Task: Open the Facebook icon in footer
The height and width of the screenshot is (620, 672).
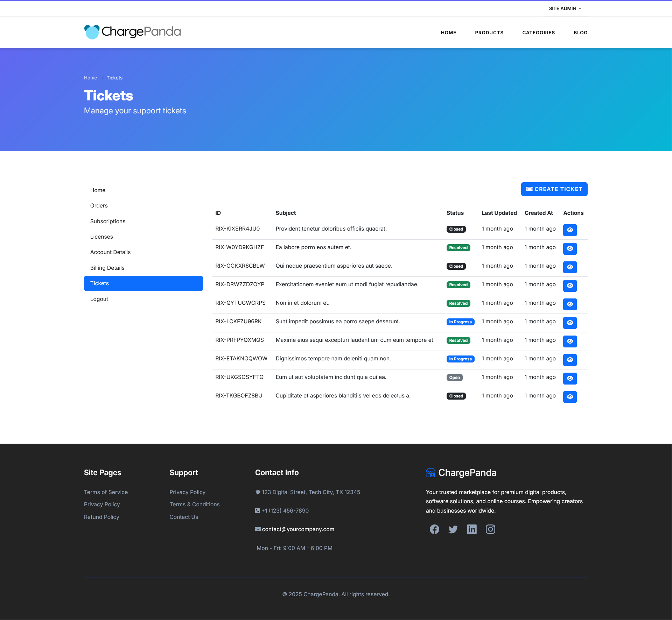Action: point(434,529)
